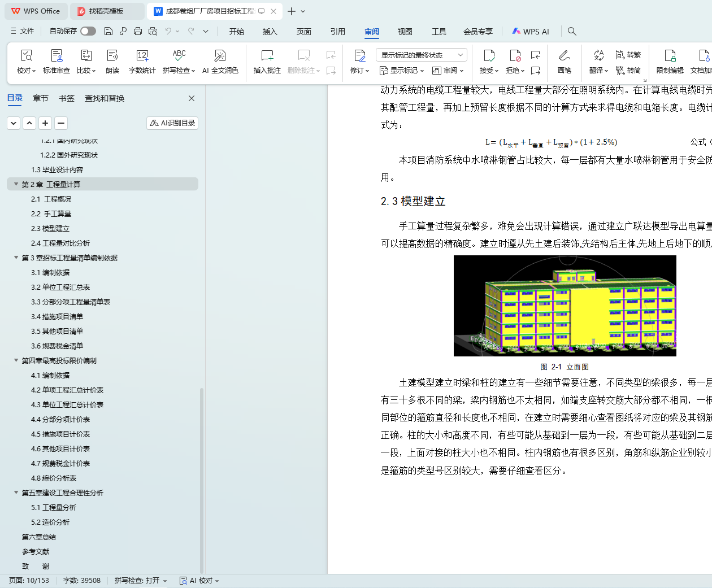Open the 书签 tab in navigation pane
This screenshot has height=588, width=712.
tap(67, 98)
